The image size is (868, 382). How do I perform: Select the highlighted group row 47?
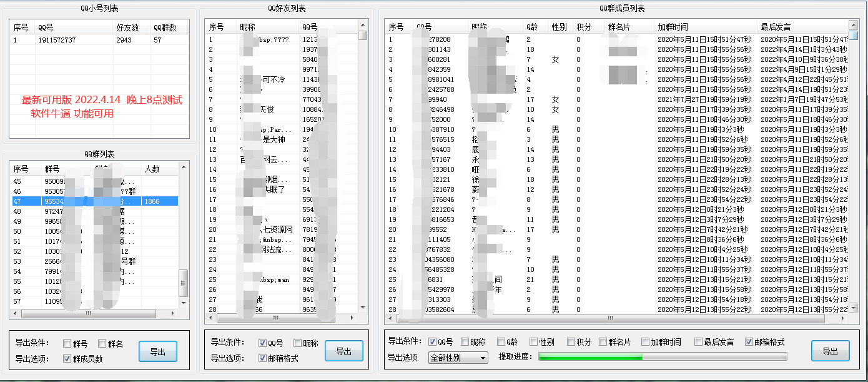pos(94,201)
